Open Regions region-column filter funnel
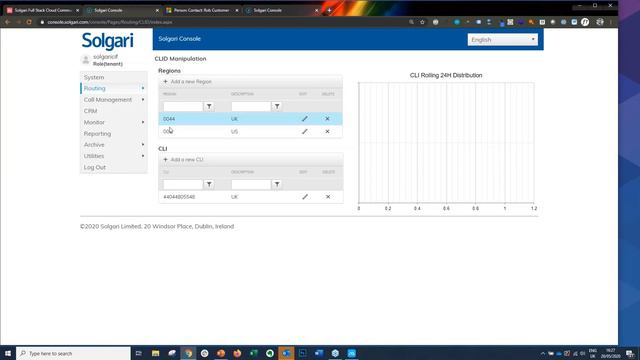This screenshot has height=360, width=640. click(209, 107)
